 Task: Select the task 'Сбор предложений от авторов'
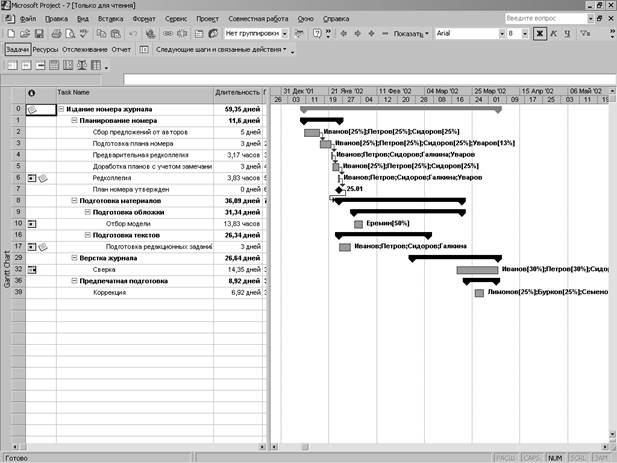point(140,132)
